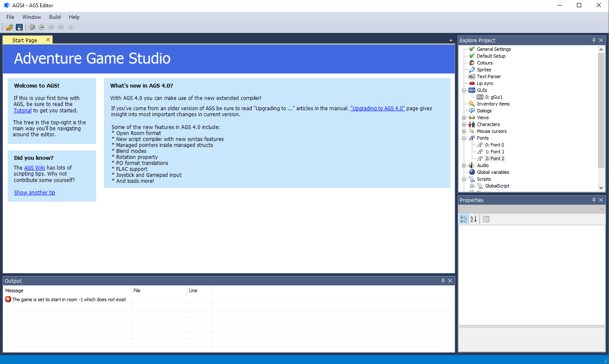609x364 pixels.
Task: Close the Output panel
Action: click(450, 281)
